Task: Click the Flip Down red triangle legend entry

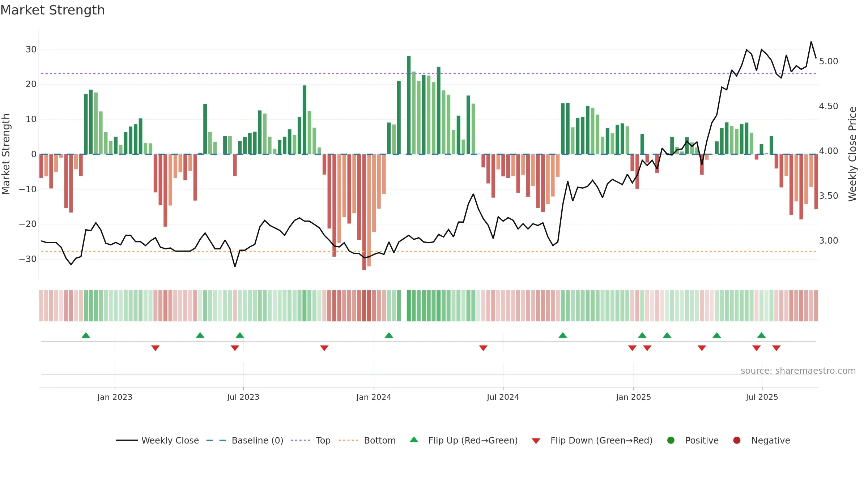Action: point(592,440)
